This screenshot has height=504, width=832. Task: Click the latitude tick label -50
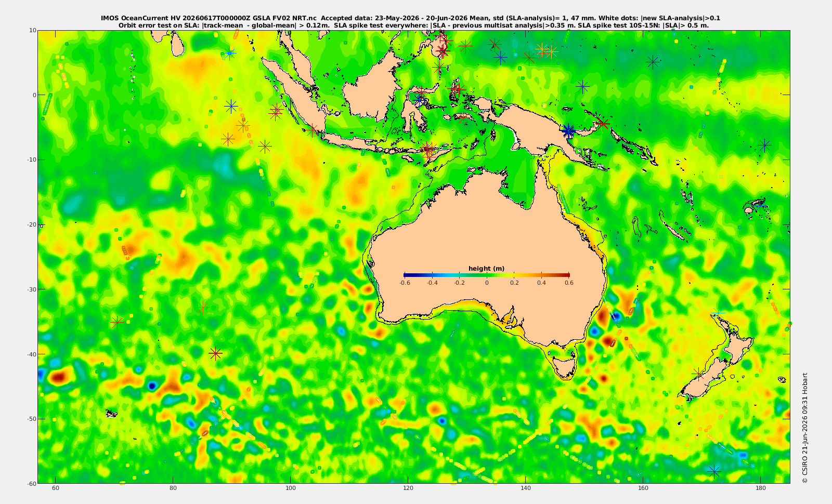click(31, 419)
